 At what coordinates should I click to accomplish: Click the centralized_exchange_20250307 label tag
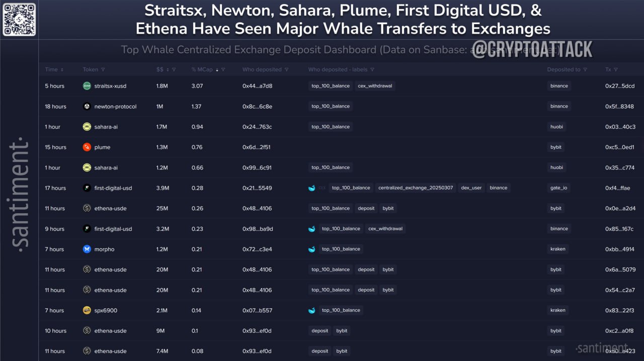[416, 188]
